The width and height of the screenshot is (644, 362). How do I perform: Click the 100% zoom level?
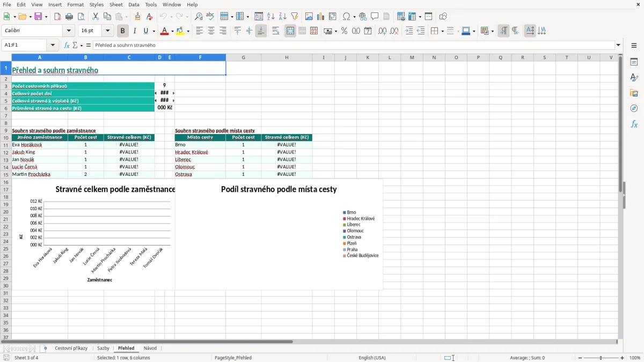point(635,358)
